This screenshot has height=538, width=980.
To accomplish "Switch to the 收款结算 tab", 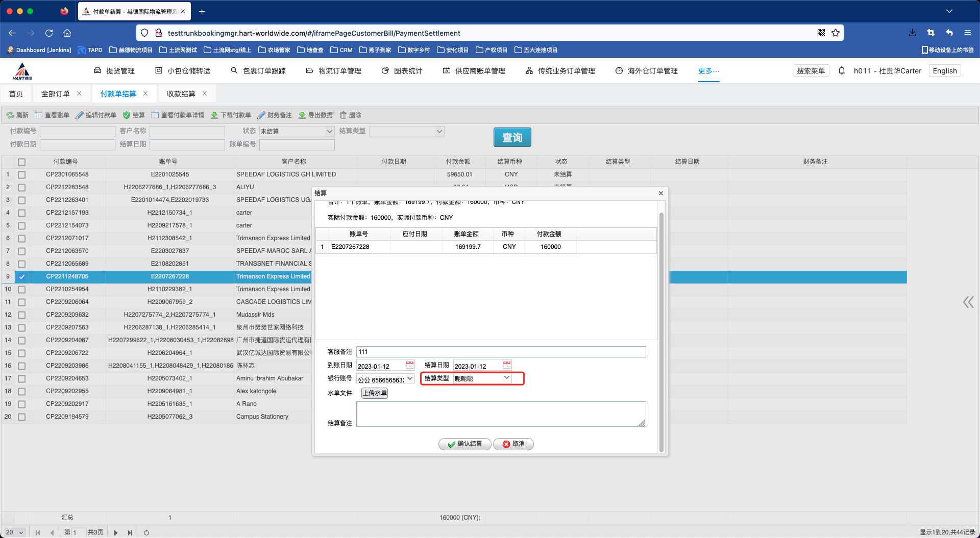I will tap(182, 93).
